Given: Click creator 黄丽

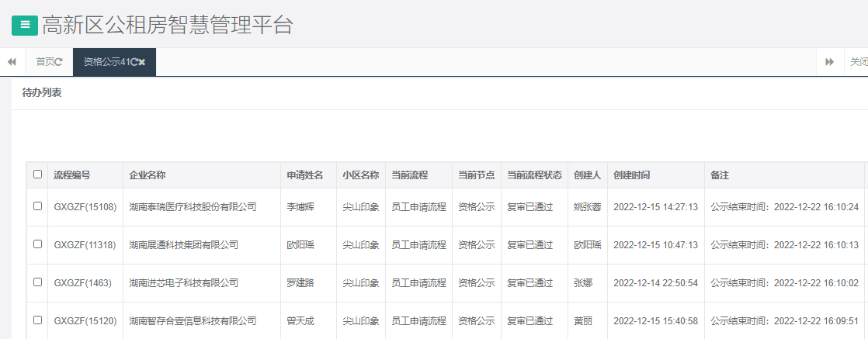Looking at the screenshot, I should [583, 320].
